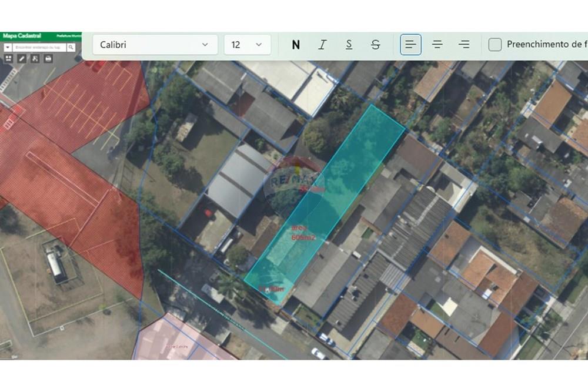Center align the text
The height and width of the screenshot is (392, 588).
(x=437, y=45)
